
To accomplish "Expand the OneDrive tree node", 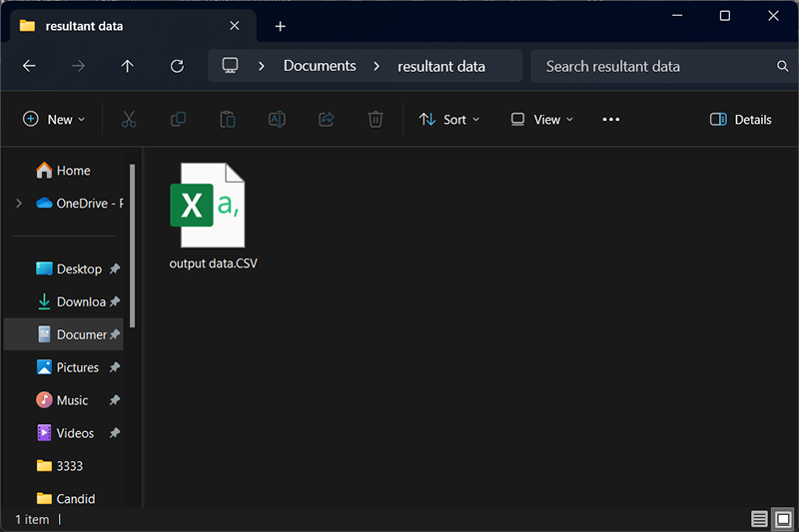I will [x=18, y=203].
